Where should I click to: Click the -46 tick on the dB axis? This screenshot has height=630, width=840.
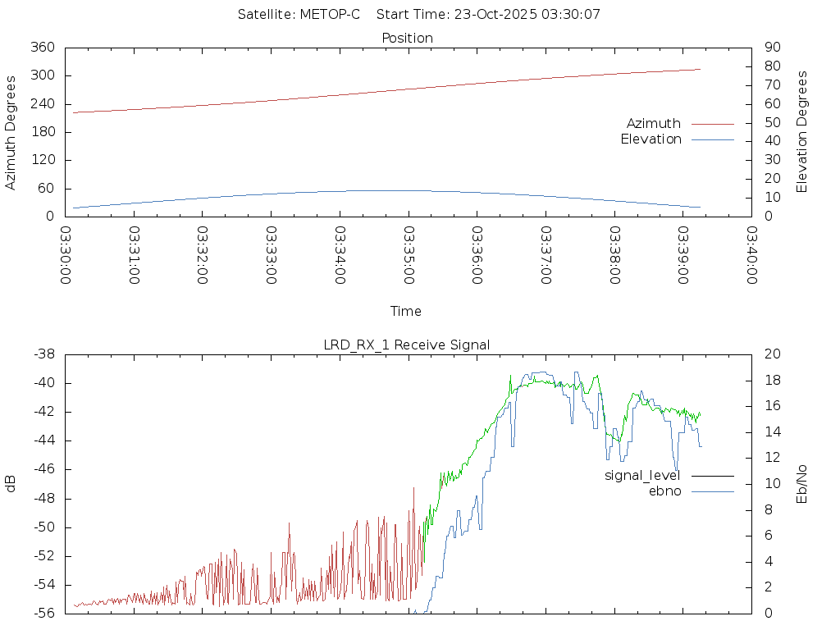coord(43,469)
